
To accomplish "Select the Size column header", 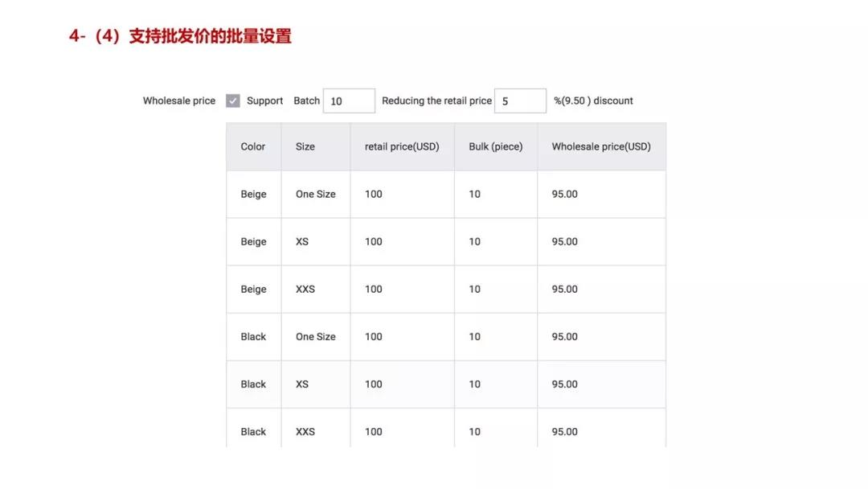I will tap(305, 146).
